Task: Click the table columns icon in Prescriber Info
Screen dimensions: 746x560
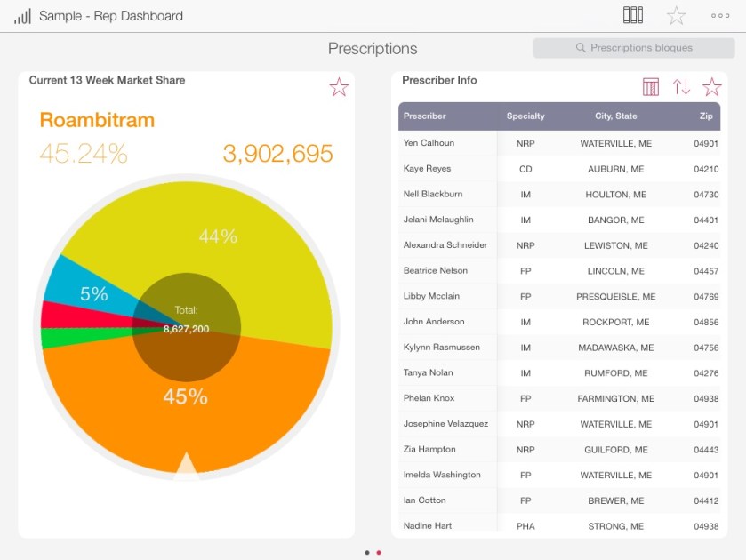Action: click(651, 87)
